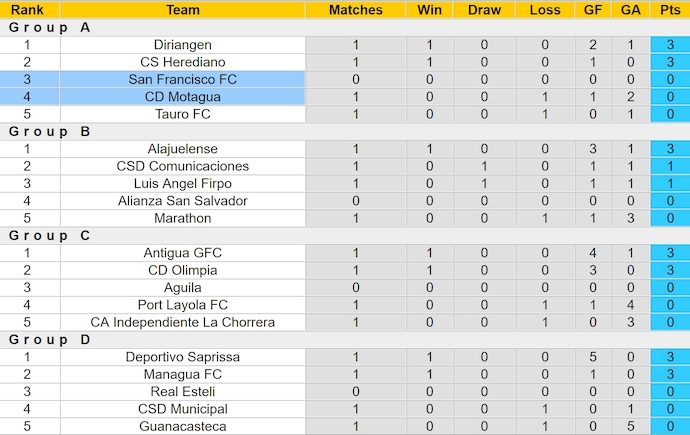Select the Win column header
This screenshot has height=435, width=690.
coord(429,10)
